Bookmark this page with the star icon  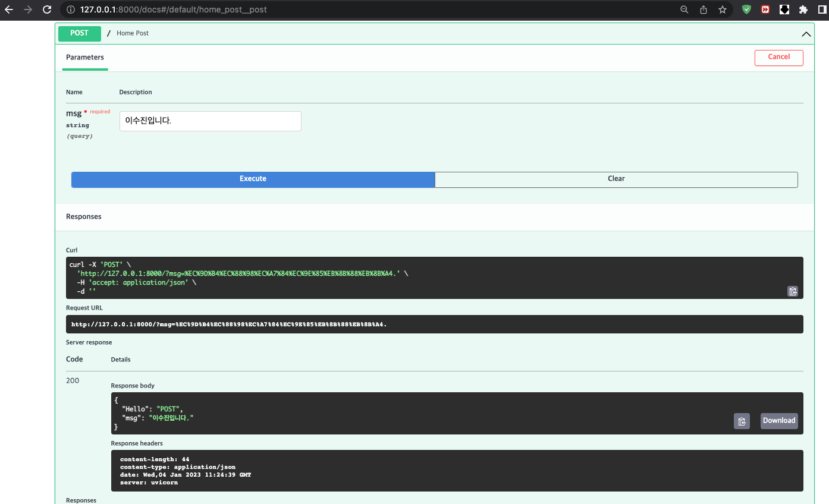723,10
